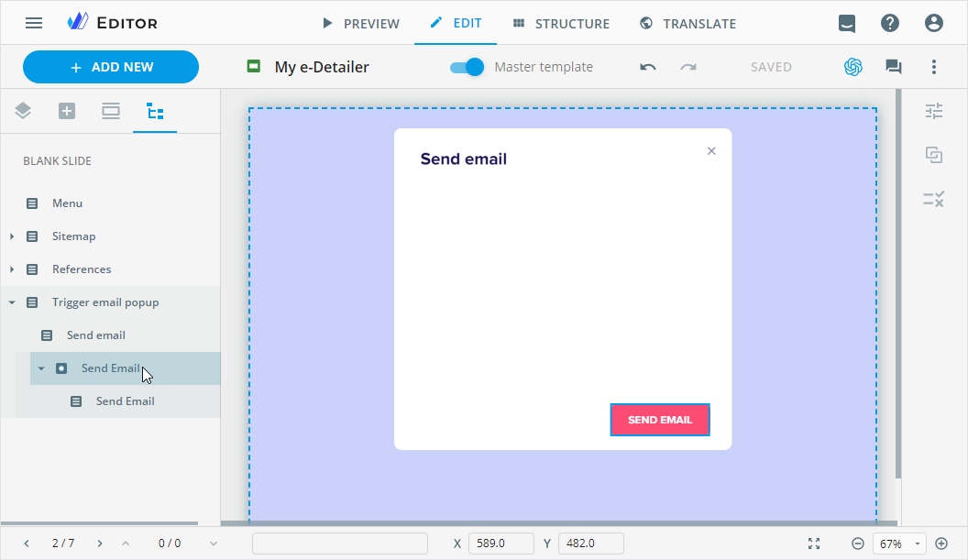Screen dimensions: 968x560
Task: Click the zoom in plus icon
Action: 941,544
